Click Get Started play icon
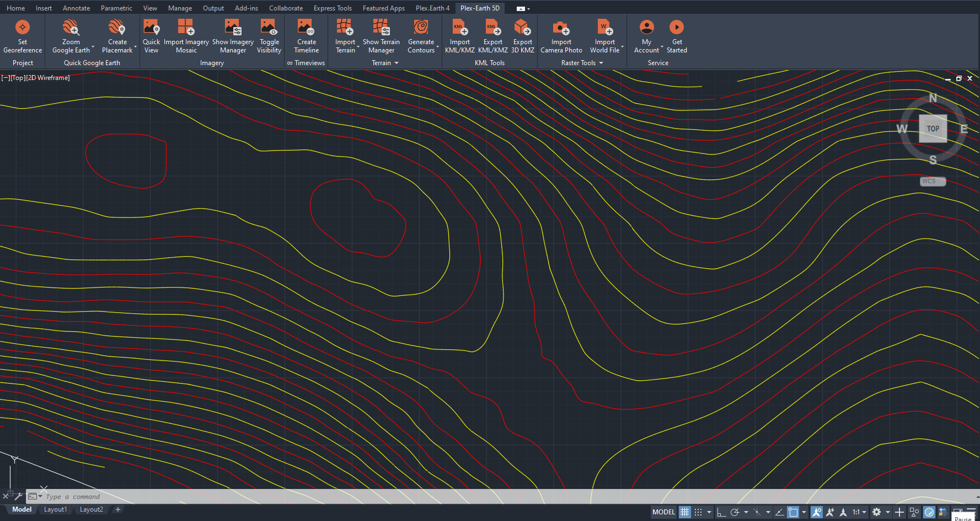The image size is (980, 521). pyautogui.click(x=677, y=27)
